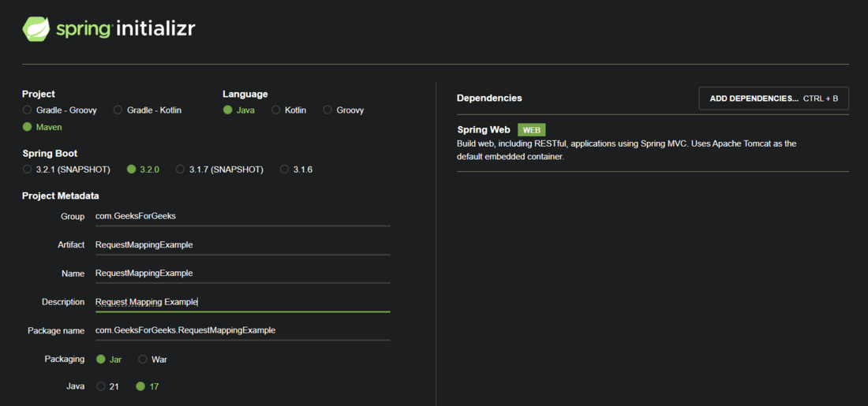This screenshot has width=868, height=406.
Task: Set packaging to Jar
Action: (109, 359)
